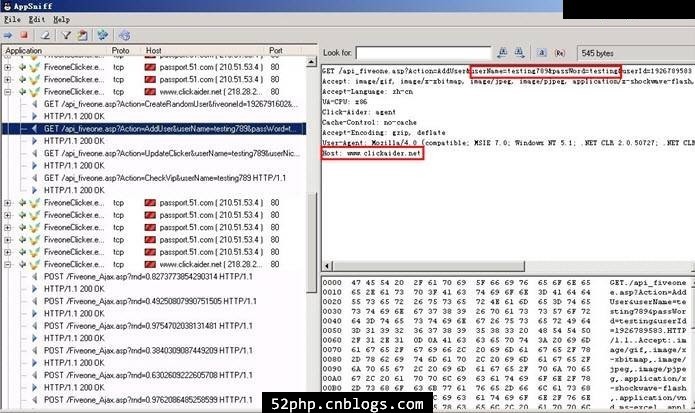
Task: Select POST Fiveone_Ajax rnd=0.3840309087449209 row
Action: [x=148, y=351]
